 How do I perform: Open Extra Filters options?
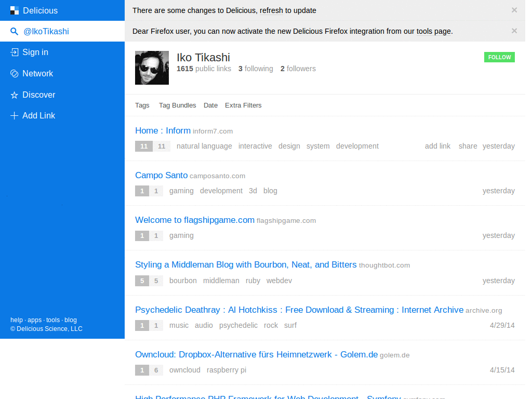[x=243, y=105]
